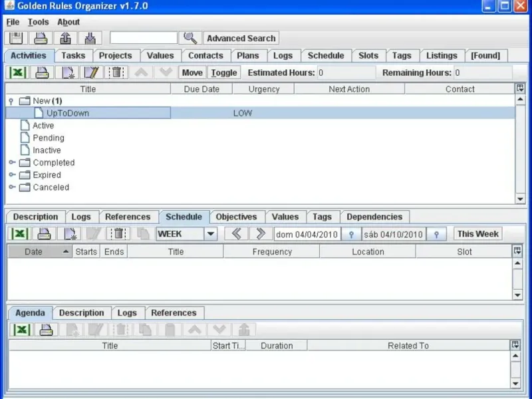Image resolution: width=532 pixels, height=399 pixels.
Task: Open the About menu
Action: tap(68, 22)
